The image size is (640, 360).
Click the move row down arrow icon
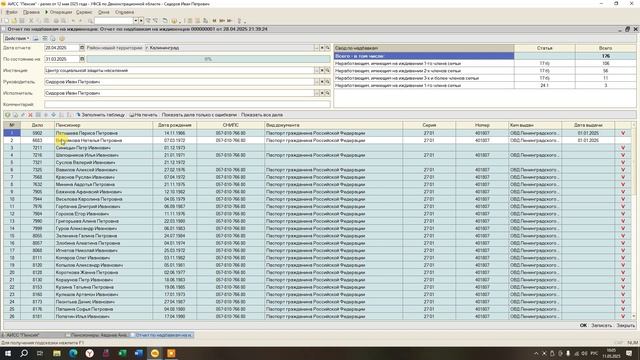point(53,115)
